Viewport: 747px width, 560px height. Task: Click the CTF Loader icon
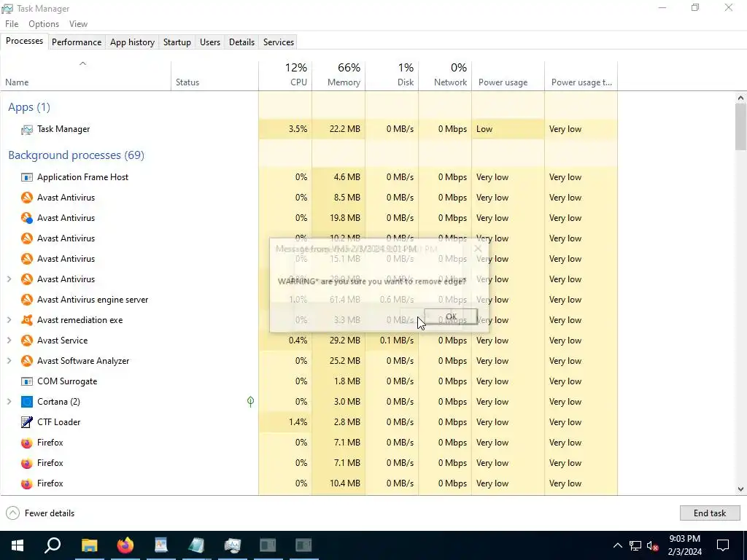pos(27,422)
